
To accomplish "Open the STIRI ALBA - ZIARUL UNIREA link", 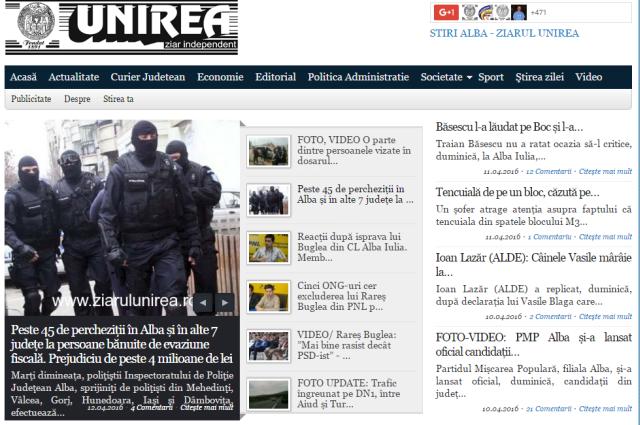I will [504, 33].
